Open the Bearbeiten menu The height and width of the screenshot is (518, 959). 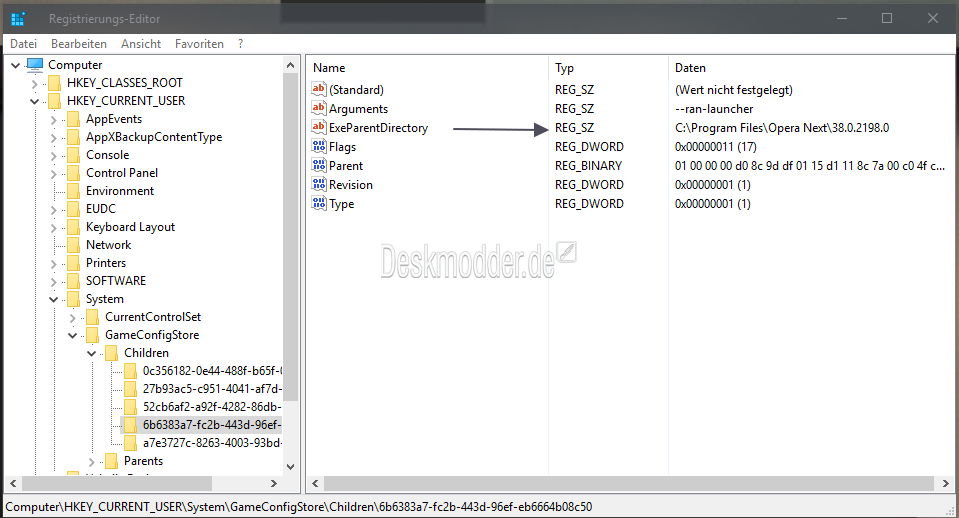[x=79, y=44]
